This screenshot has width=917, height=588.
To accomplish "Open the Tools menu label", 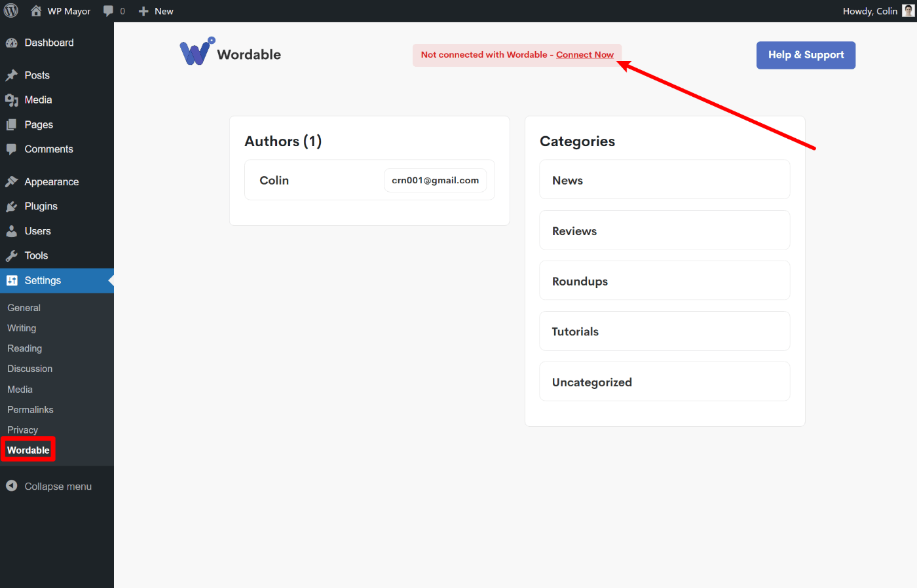I will pos(37,255).
